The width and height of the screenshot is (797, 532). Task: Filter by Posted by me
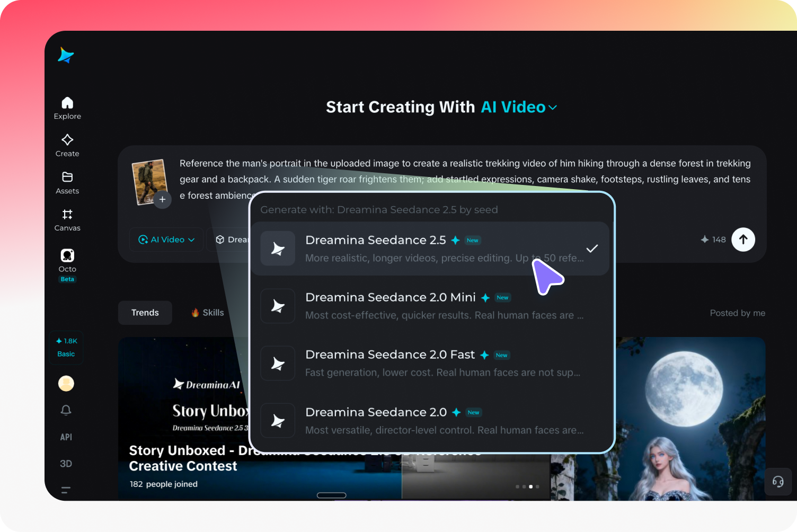click(738, 313)
